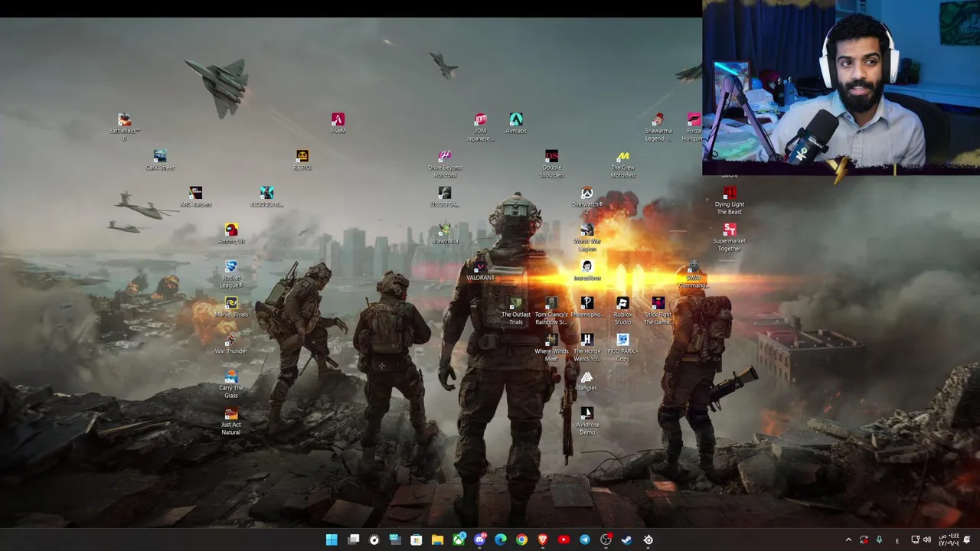
Task: Select the FiveM desktop icon
Action: pos(338,123)
